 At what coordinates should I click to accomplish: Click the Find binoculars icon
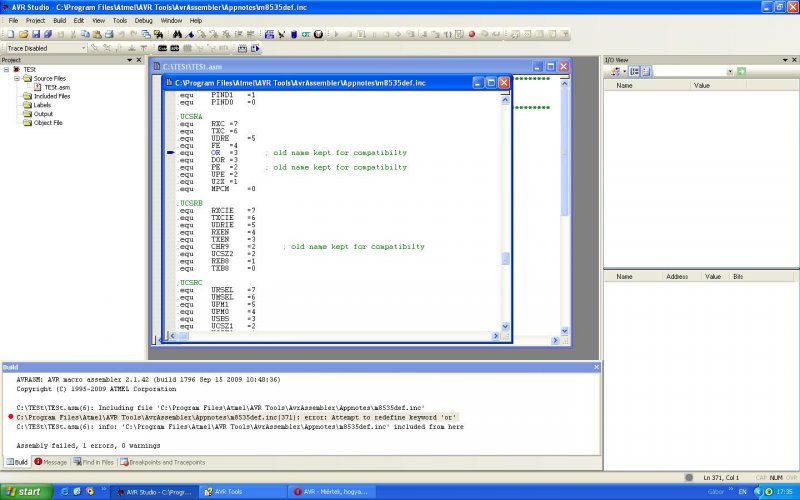[177, 34]
